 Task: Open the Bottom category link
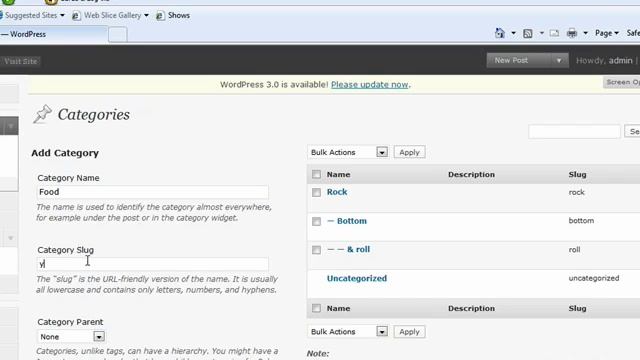[x=351, y=221]
